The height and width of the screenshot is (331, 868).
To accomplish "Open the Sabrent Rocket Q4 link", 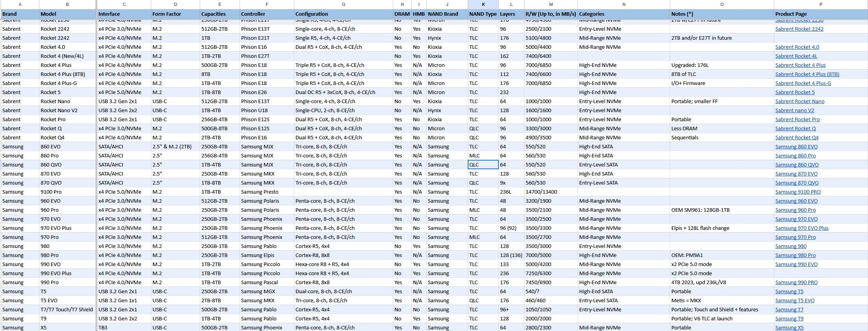I will (x=797, y=137).
